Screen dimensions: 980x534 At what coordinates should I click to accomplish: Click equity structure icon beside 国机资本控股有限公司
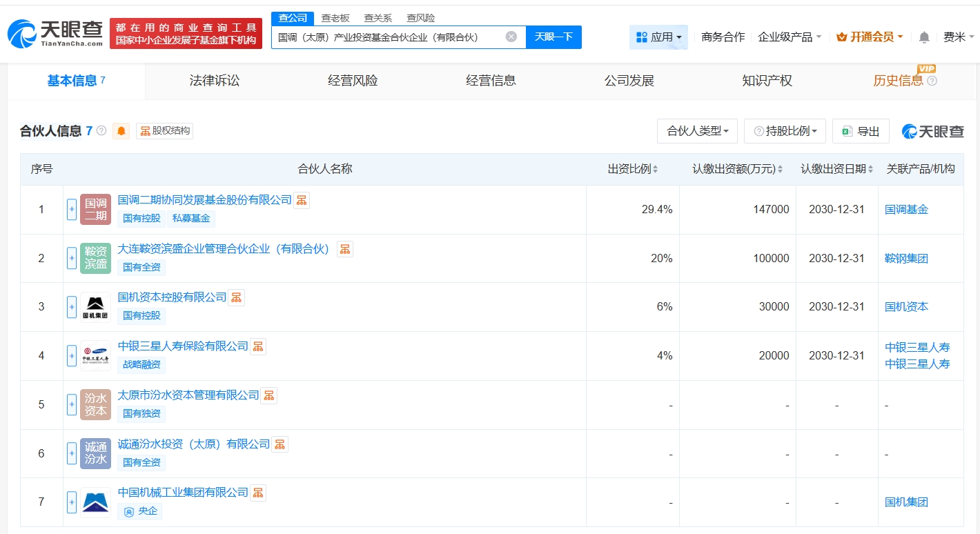click(237, 297)
